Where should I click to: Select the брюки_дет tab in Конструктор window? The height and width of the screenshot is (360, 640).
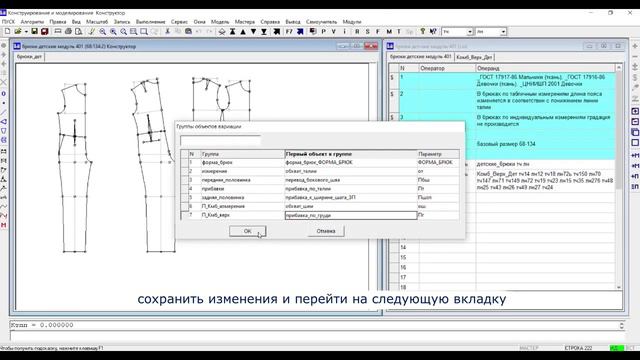(29, 57)
